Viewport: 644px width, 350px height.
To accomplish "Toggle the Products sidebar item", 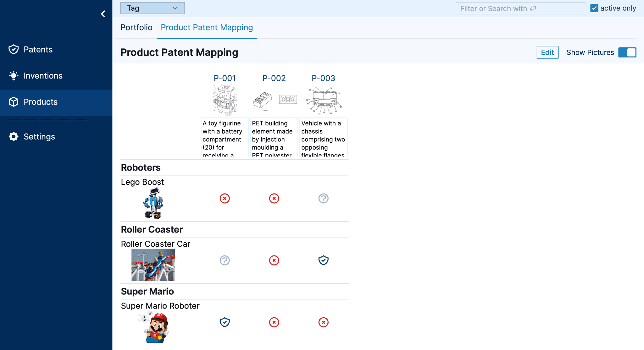I will pyautogui.click(x=41, y=102).
